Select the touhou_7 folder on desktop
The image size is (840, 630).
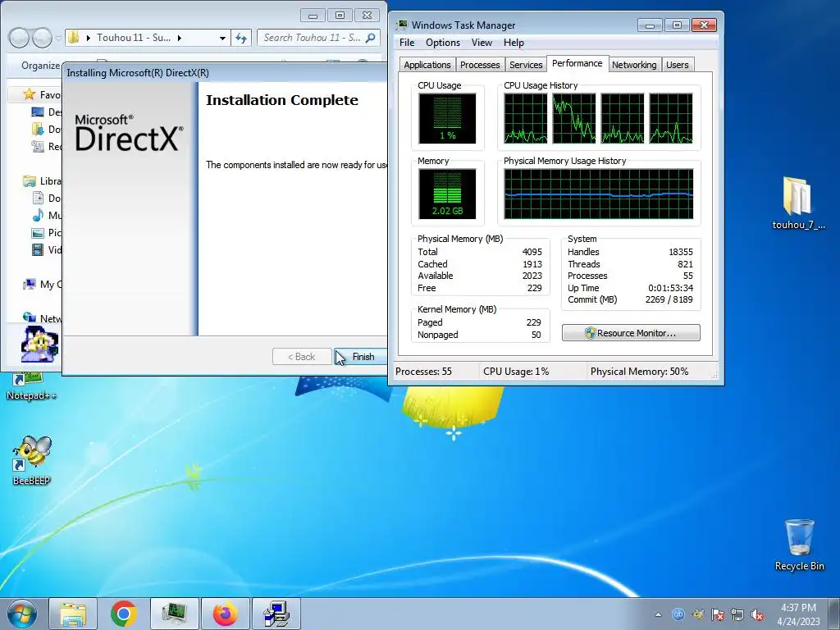[x=798, y=203]
